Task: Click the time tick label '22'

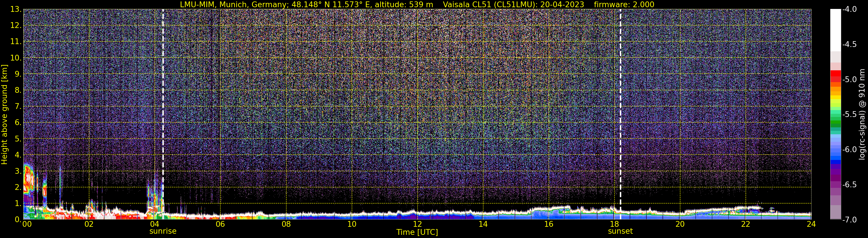Action: pos(746,224)
